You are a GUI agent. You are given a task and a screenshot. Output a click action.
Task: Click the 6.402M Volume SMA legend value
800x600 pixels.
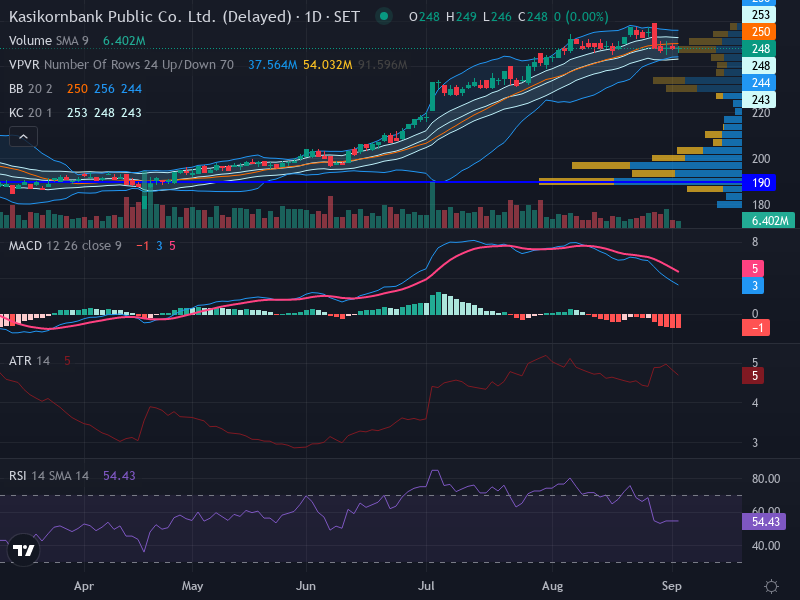tap(124, 41)
